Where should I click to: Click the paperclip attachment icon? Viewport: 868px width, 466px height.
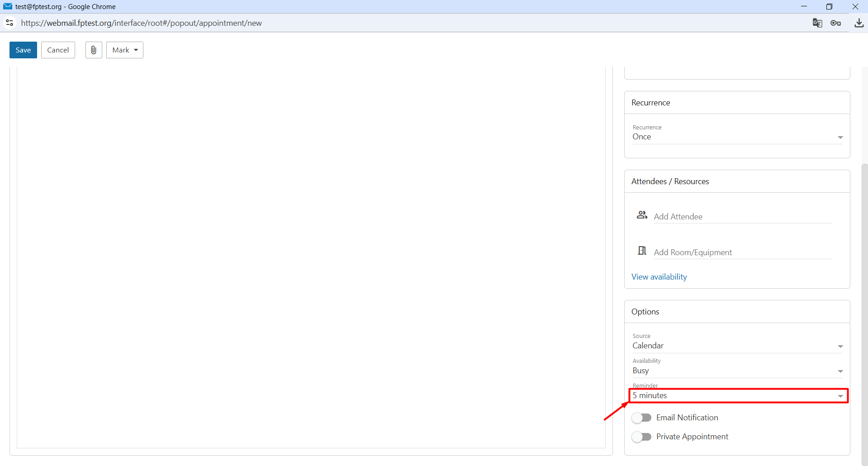click(94, 50)
